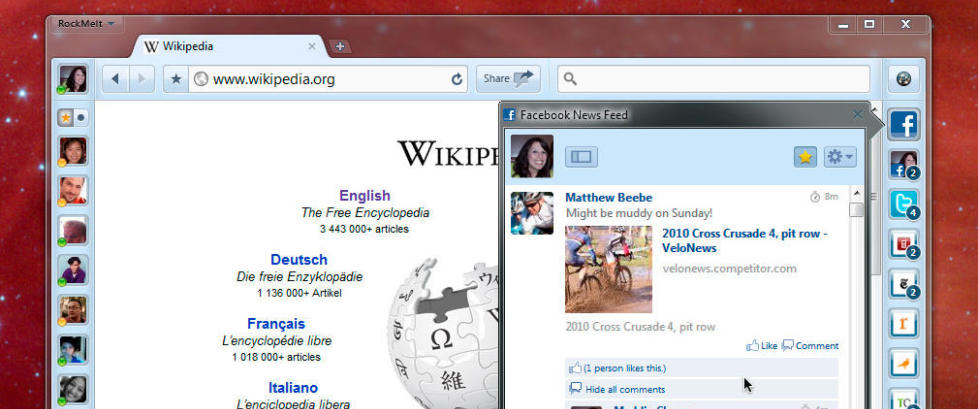This screenshot has width=978, height=409.
Task: Open the Français Wikipedia link
Action: click(x=276, y=324)
